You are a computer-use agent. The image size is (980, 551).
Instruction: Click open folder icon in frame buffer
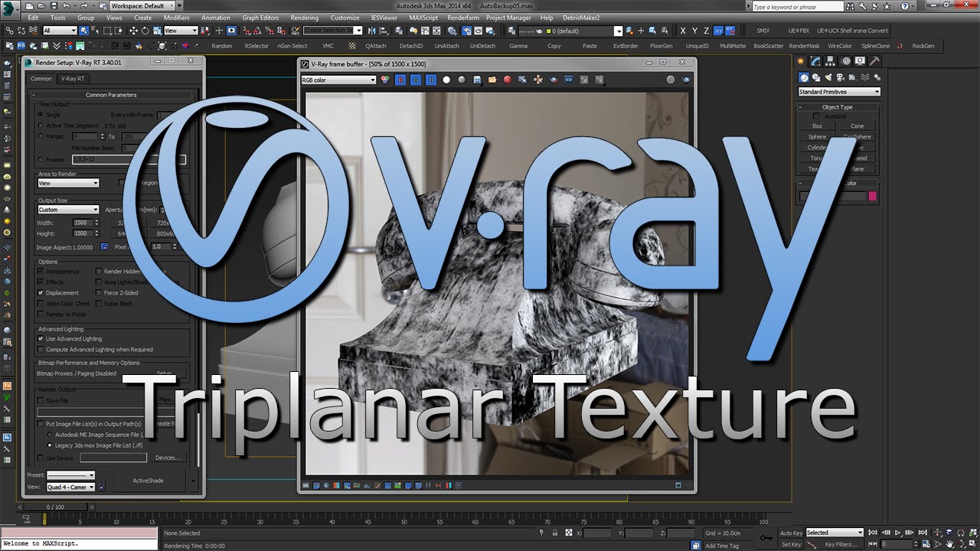pyautogui.click(x=492, y=80)
